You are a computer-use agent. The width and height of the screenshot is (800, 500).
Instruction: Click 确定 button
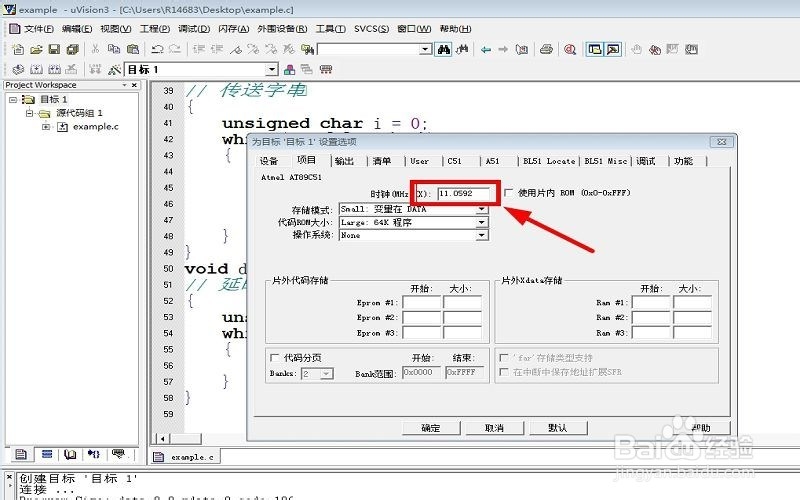coord(431,428)
